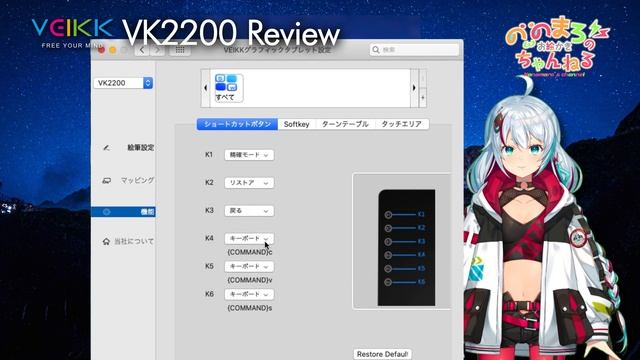Open the VK2200 device selector dropdown

click(x=123, y=83)
